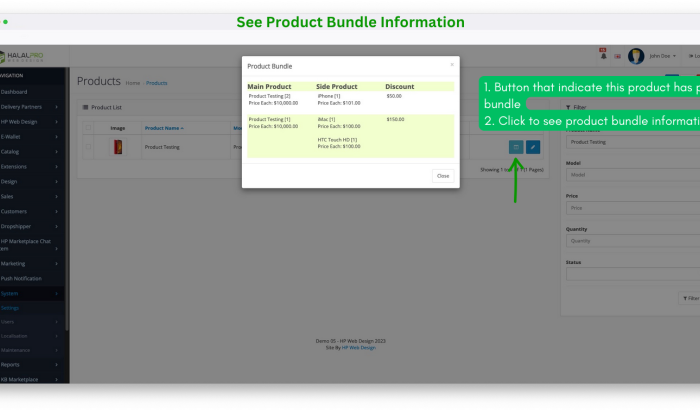700x410 pixels.
Task: Close the Product Bundle dialog with Close button
Action: pyautogui.click(x=443, y=176)
